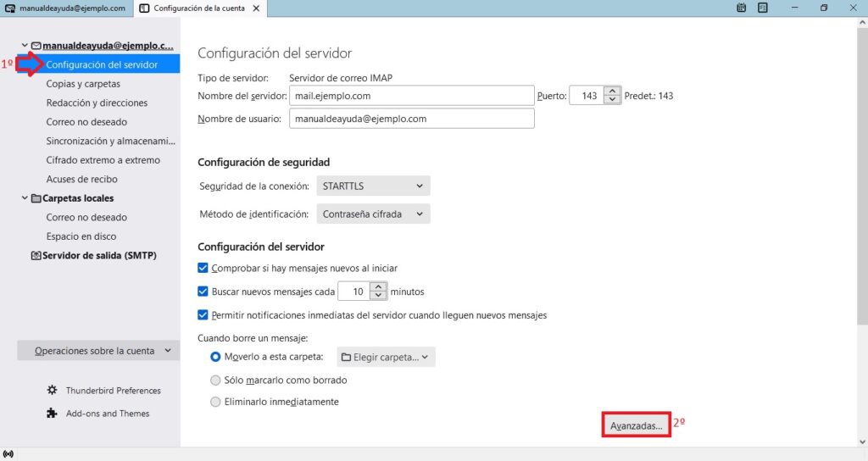Click the settings page icon on Configuración tab
The image size is (868, 461).
(144, 8)
